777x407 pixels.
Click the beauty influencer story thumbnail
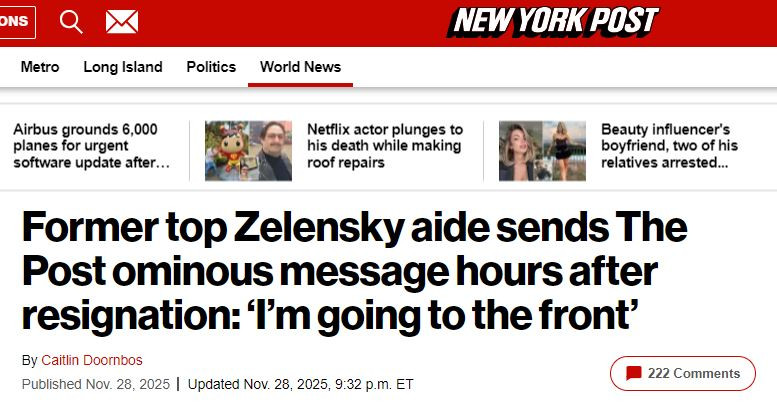tap(542, 151)
